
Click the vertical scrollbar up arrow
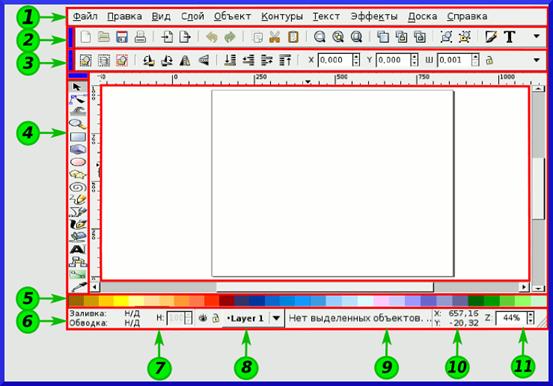point(538,88)
